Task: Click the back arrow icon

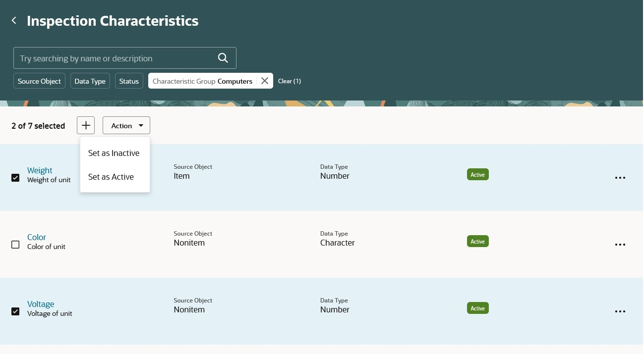Action: (x=14, y=21)
